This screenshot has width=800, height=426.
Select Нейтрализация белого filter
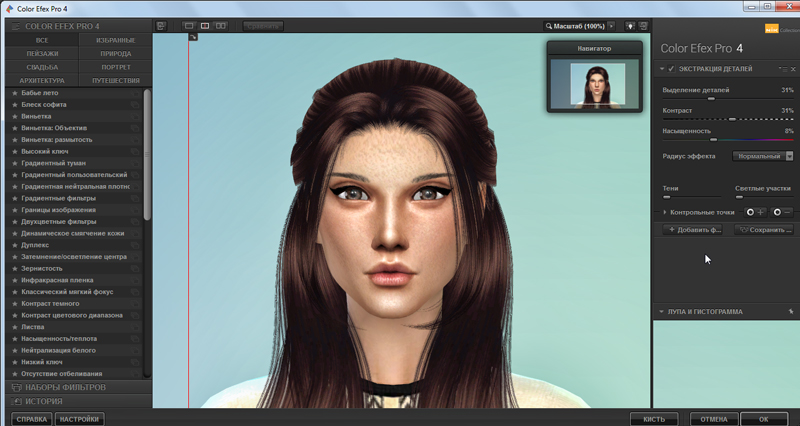click(x=58, y=350)
